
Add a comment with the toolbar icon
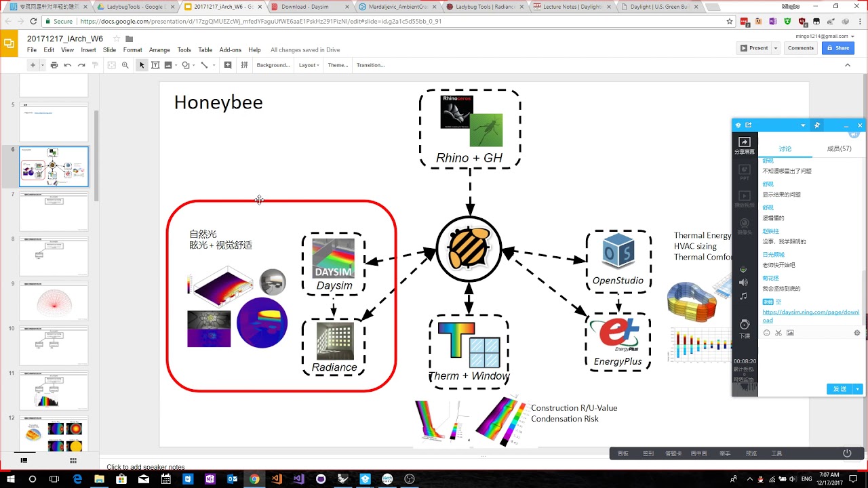(x=228, y=65)
